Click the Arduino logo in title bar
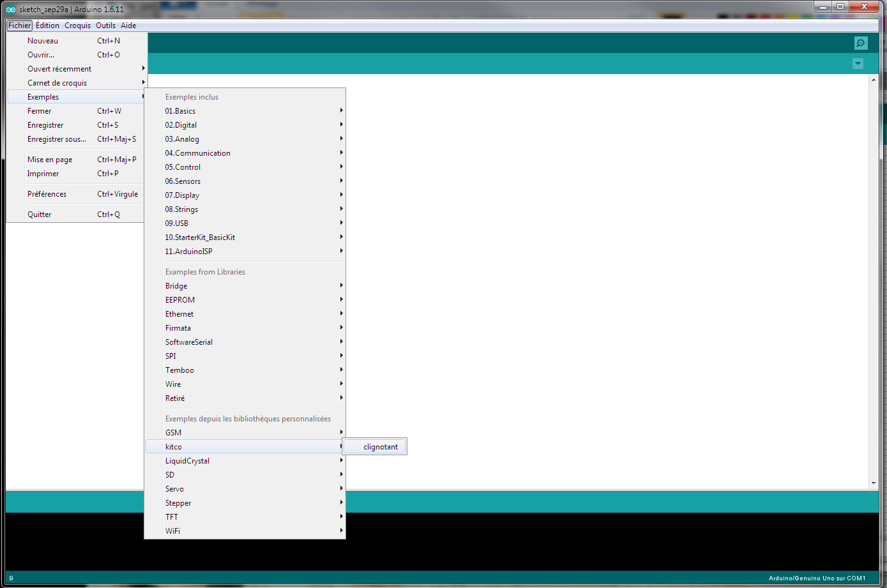Screen dimensions: 887x588 point(11,10)
